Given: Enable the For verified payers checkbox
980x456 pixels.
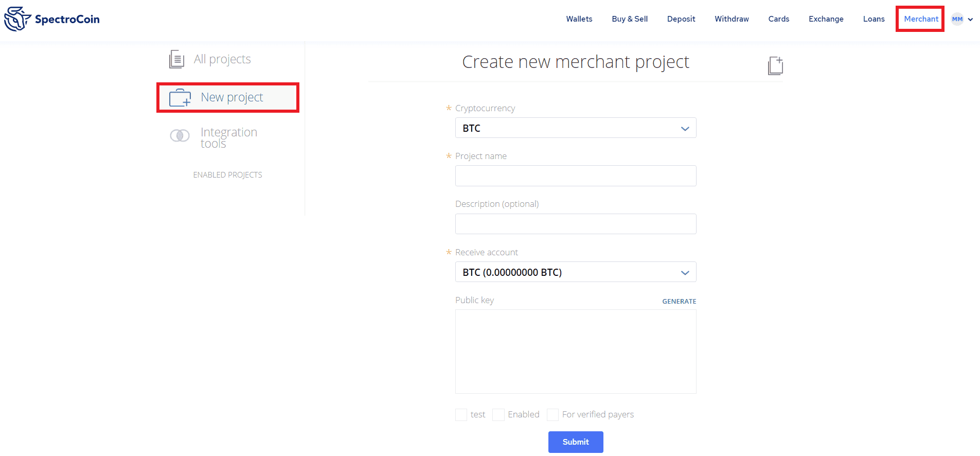Looking at the screenshot, I should (553, 415).
